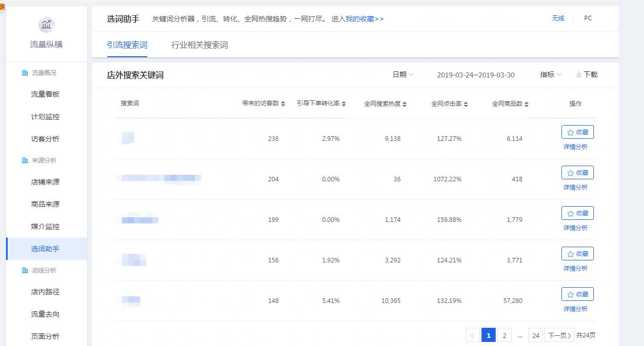The height and width of the screenshot is (346, 644).
Task: Favorite the keyword with 156 visitors
Action: tap(577, 254)
